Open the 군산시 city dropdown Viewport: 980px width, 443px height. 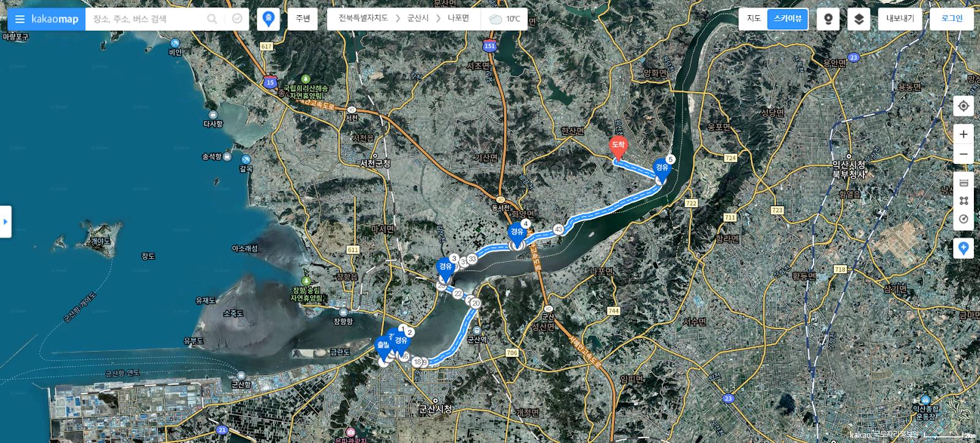click(418, 19)
